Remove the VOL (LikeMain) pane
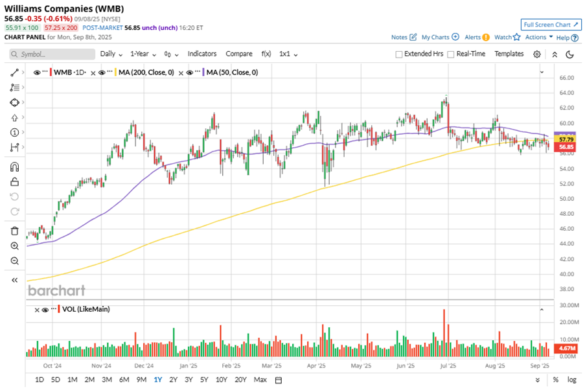This screenshot has width=585, height=392. (x=37, y=310)
